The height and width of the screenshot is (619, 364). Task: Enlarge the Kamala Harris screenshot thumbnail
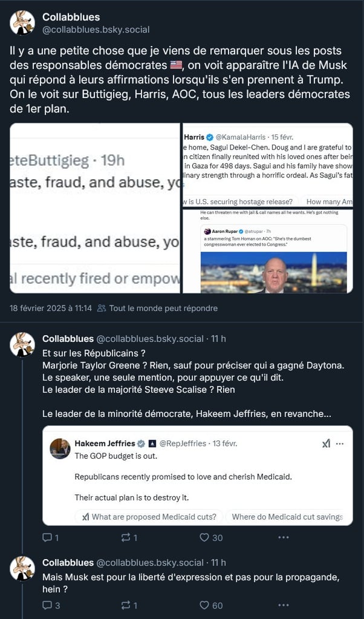coord(267,165)
